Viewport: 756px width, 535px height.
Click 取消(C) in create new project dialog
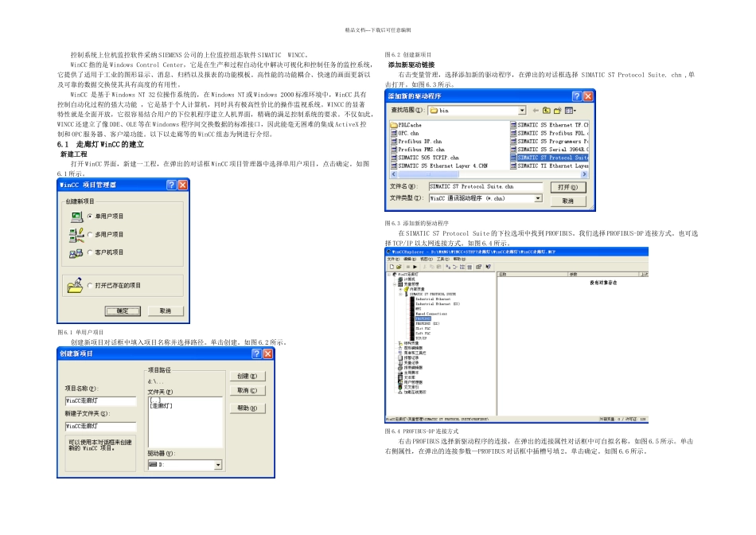(x=247, y=391)
